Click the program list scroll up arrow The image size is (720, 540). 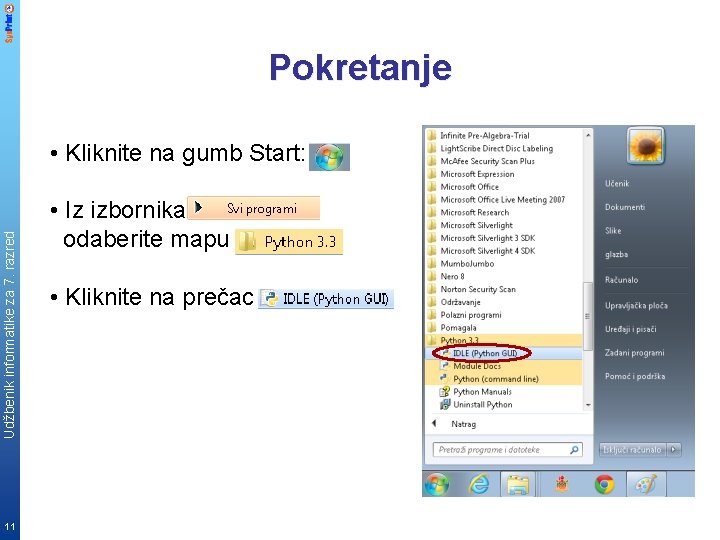point(588,135)
